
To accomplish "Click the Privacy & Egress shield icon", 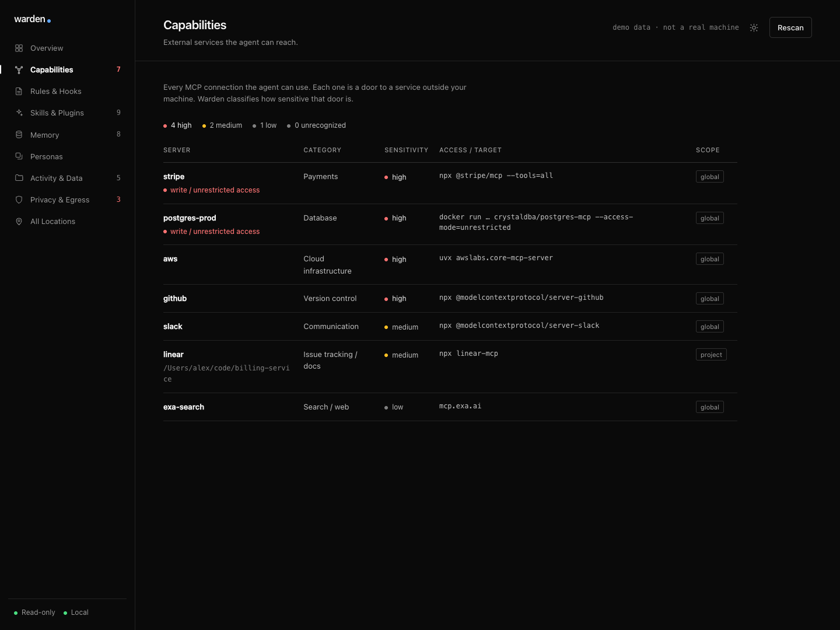I will 19,199.
